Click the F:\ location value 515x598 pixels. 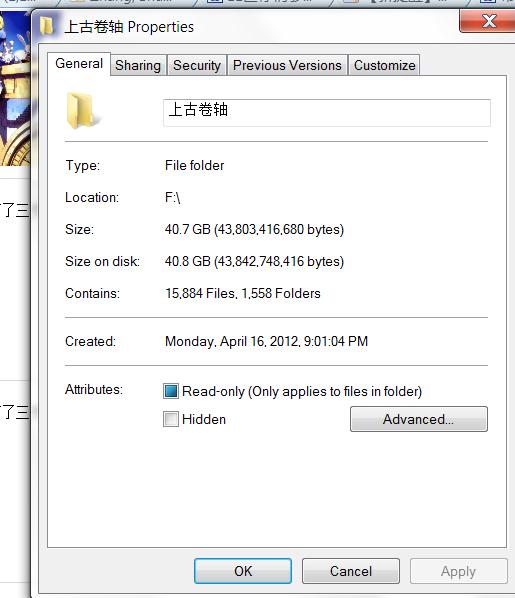[172, 198]
